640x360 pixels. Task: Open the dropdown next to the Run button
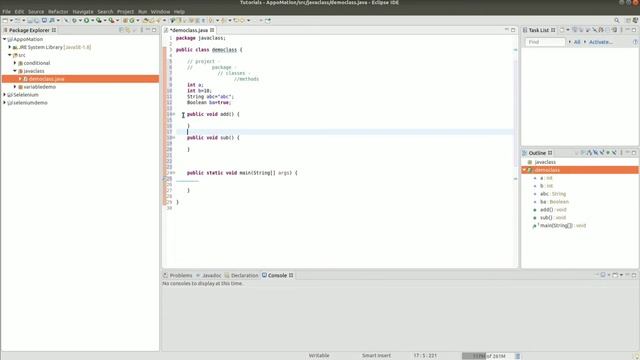93,20
